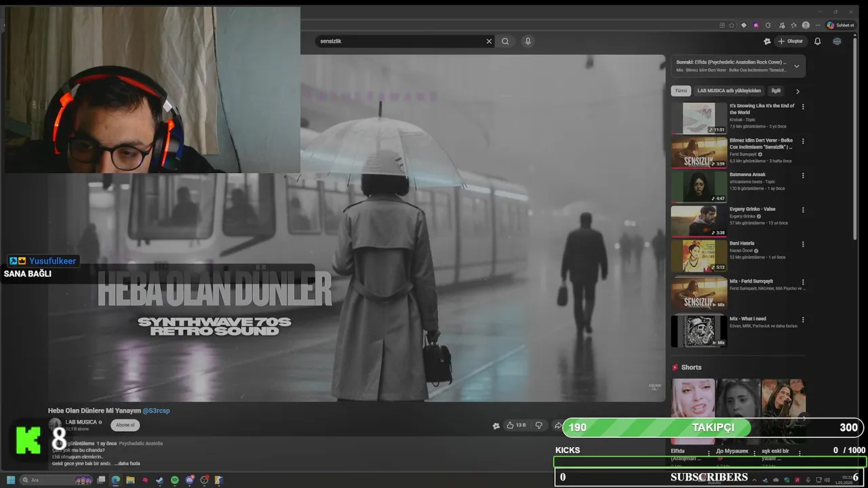Click the Oluştur create button

tap(790, 41)
